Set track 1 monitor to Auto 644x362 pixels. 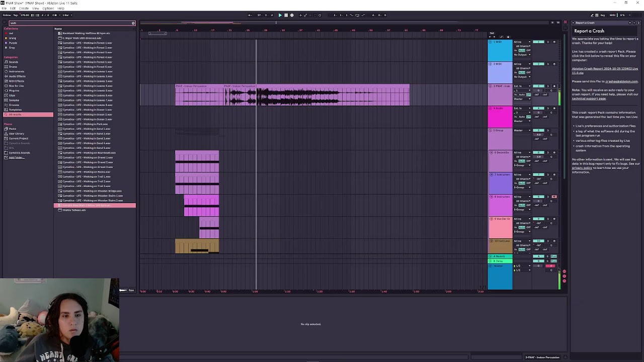pos(522,50)
